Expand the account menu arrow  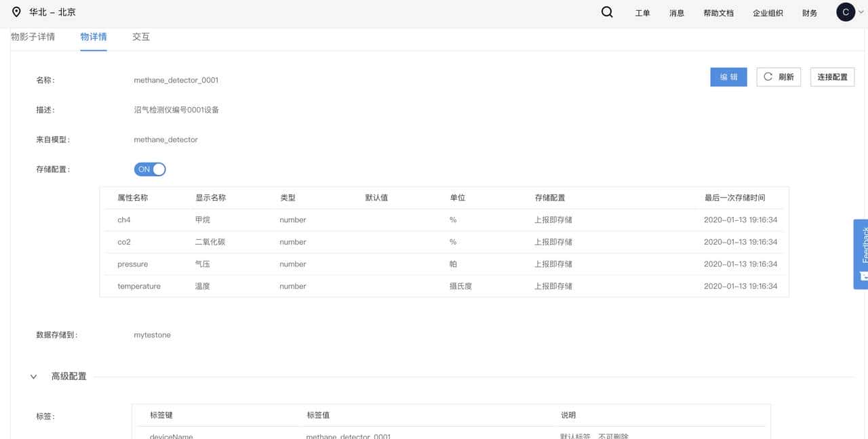pos(861,12)
